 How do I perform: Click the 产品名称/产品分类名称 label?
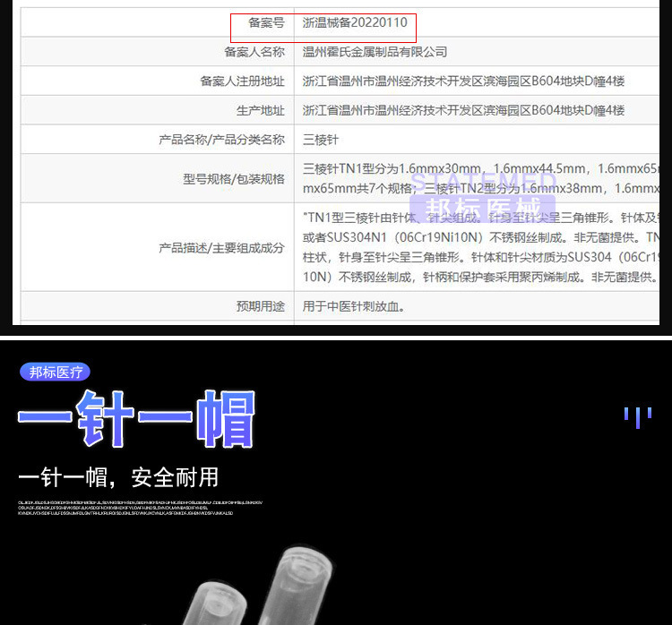click(x=222, y=140)
